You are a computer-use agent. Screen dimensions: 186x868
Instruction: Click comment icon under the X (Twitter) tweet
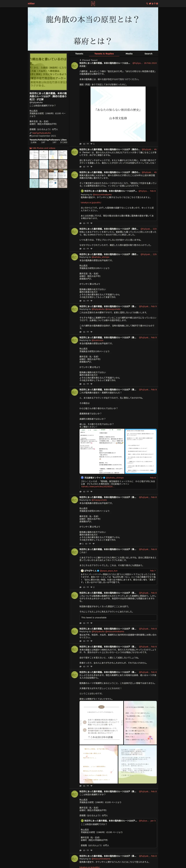pos(80,167)
